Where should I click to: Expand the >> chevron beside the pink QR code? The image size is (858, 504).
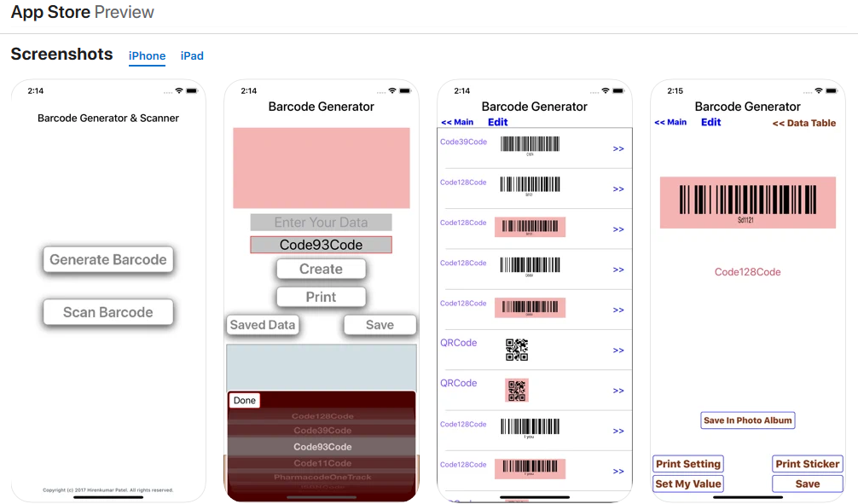click(x=618, y=391)
